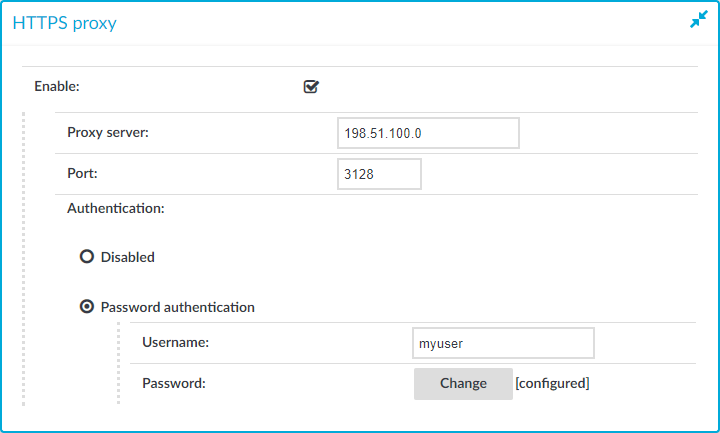This screenshot has height=433, width=720.
Task: Click the HTTPS proxy panel title
Action: (x=64, y=23)
